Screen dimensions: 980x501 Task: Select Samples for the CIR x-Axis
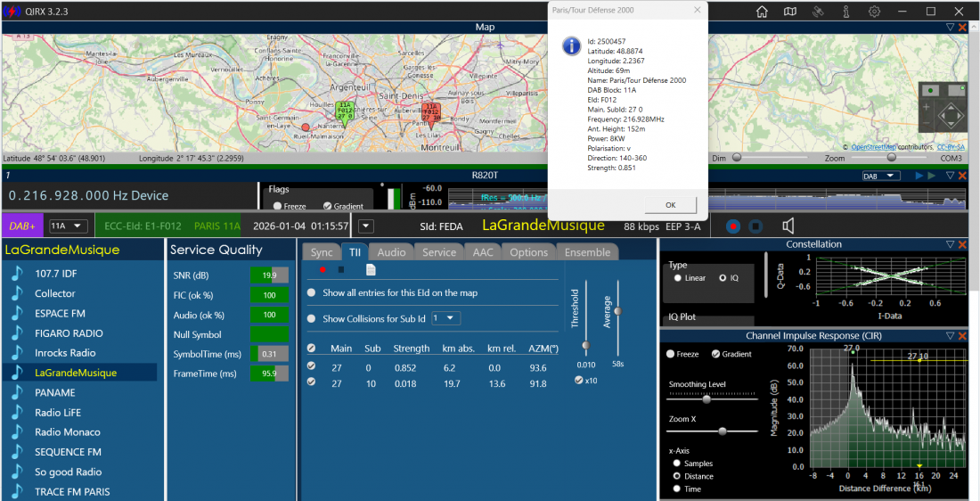(x=676, y=464)
